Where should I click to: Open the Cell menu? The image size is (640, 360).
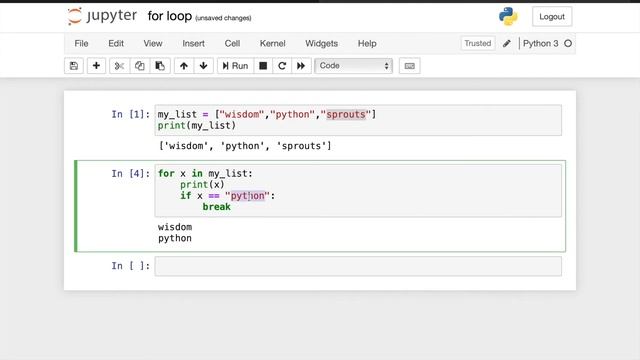(232, 43)
